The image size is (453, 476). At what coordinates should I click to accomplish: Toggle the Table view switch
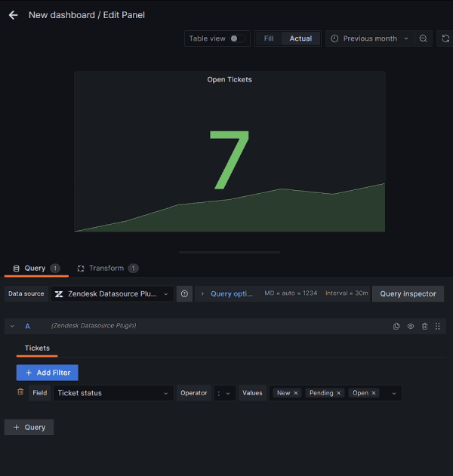tap(237, 38)
